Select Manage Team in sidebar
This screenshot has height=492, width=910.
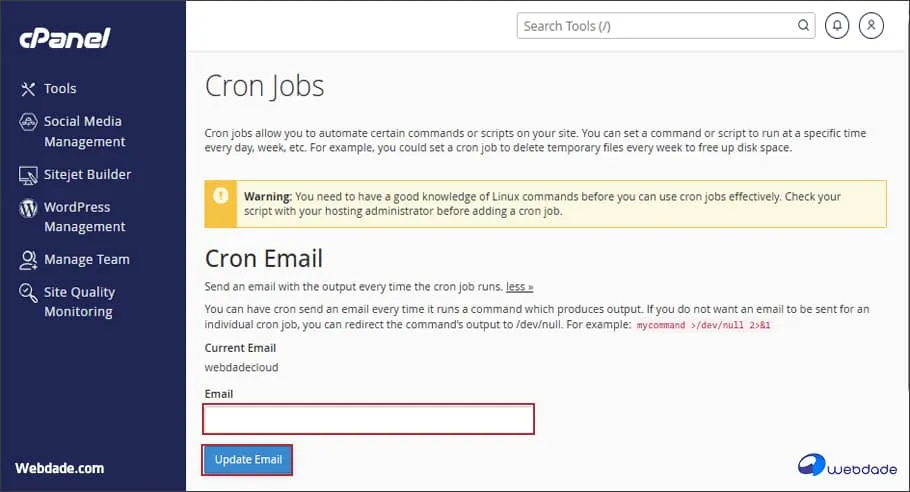[x=86, y=260]
